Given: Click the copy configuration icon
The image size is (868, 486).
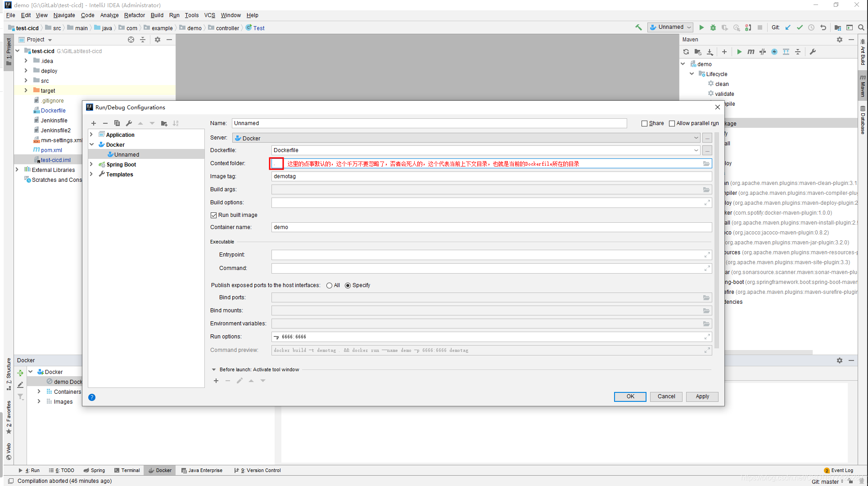Looking at the screenshot, I should (117, 123).
